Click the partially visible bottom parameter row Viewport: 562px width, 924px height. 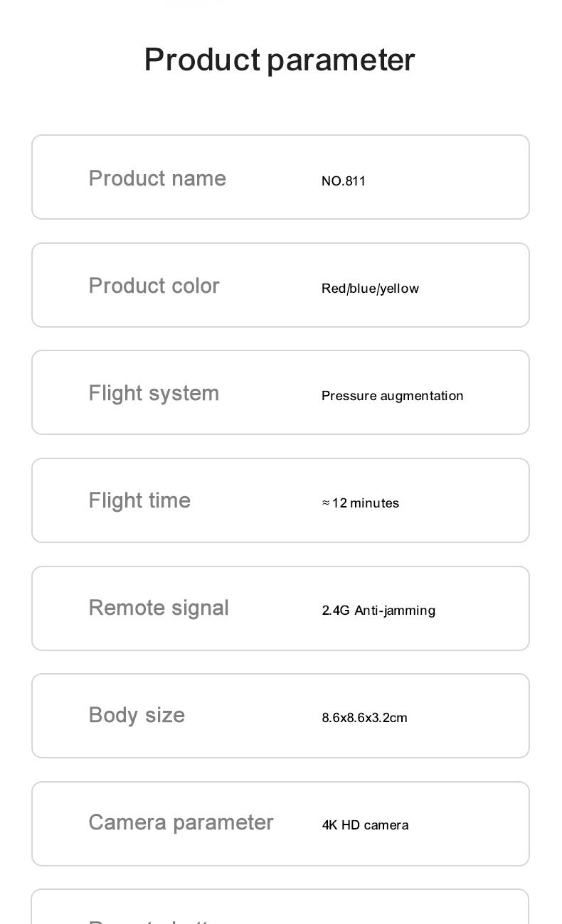coord(280,907)
